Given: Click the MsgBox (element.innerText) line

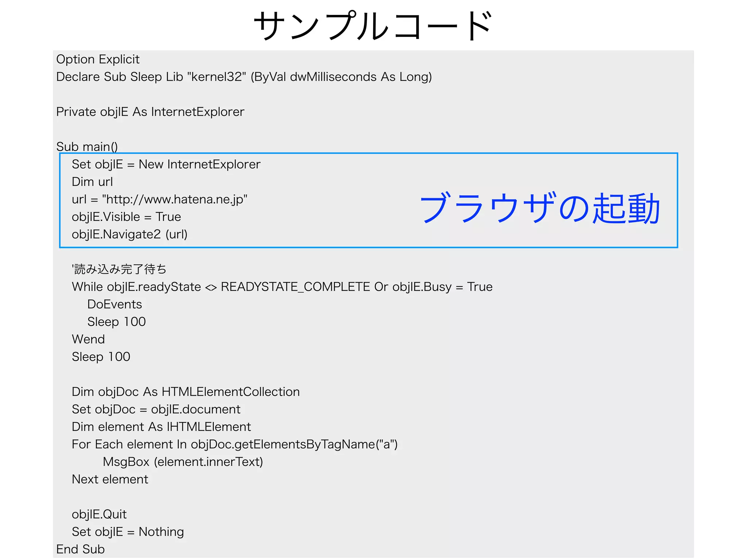Looking at the screenshot, I should (x=183, y=462).
